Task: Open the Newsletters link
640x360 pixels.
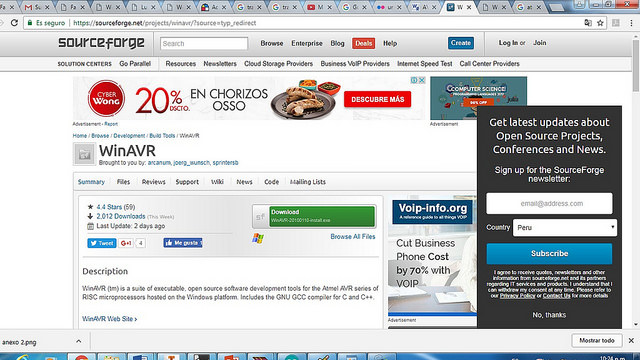Action: pos(220,64)
